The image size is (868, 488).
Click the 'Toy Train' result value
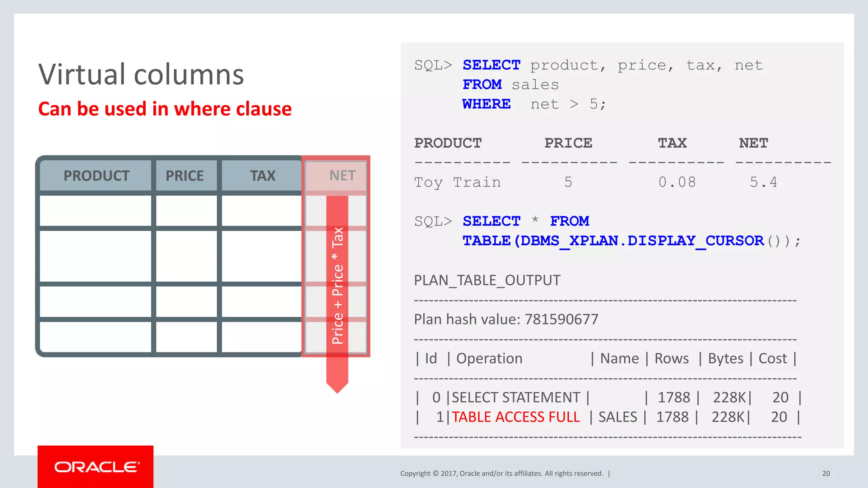[x=458, y=182]
